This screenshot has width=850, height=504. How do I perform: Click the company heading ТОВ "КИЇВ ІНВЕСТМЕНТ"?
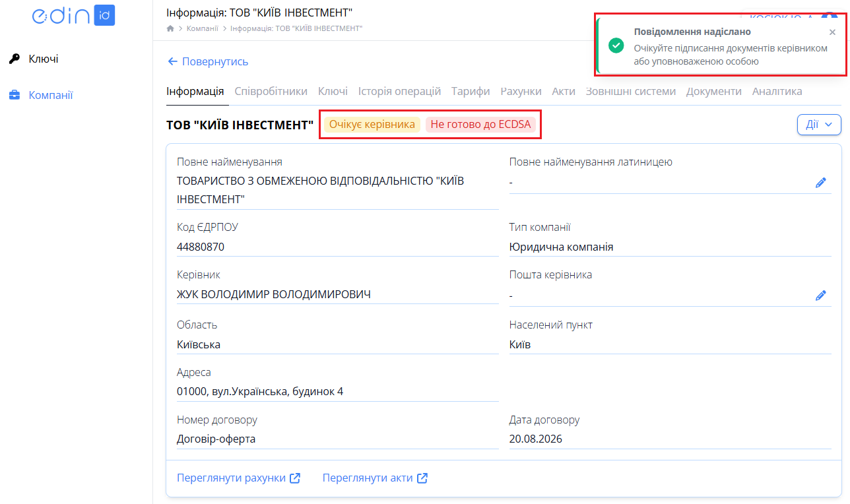[x=240, y=125]
